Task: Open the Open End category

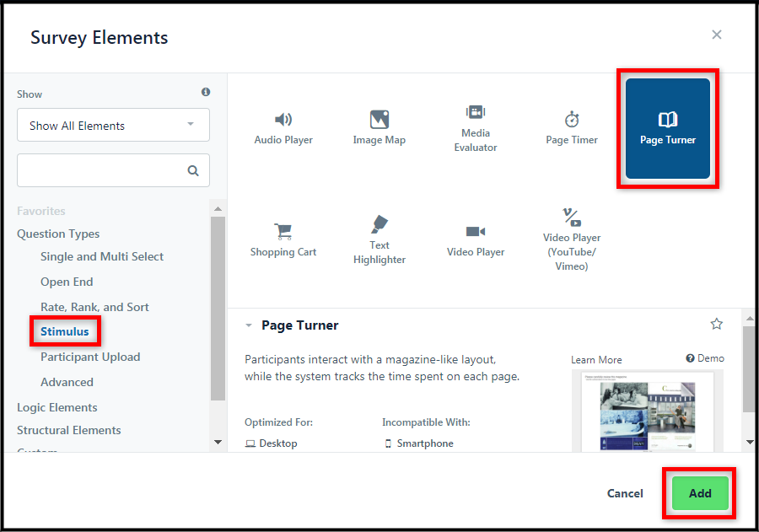Action: [x=67, y=282]
